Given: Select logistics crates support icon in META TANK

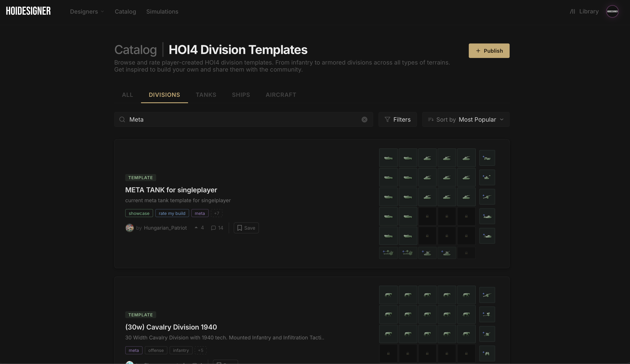Looking at the screenshot, I should (x=487, y=158).
